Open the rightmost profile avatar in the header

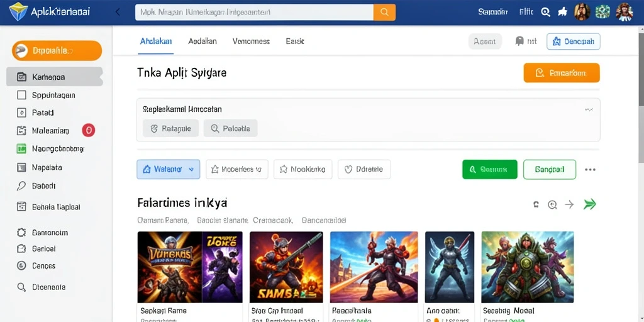click(625, 12)
